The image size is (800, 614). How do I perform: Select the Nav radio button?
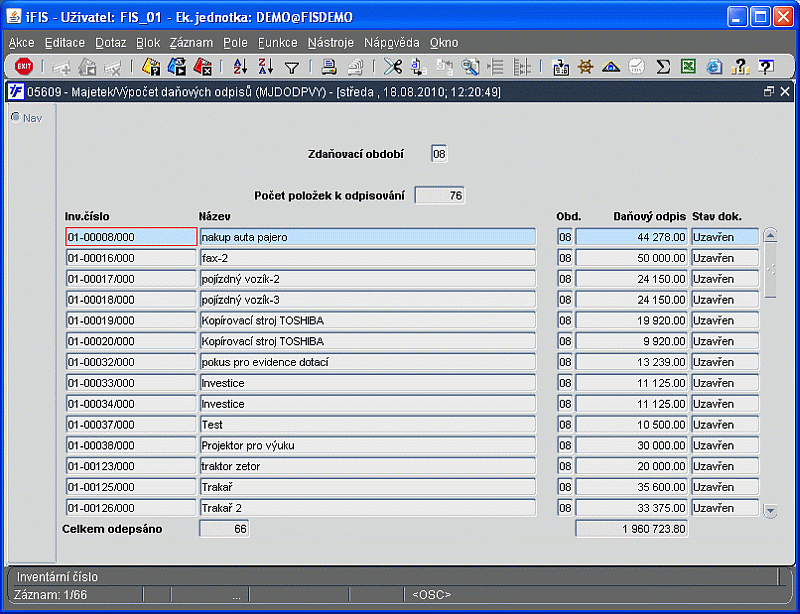tap(16, 117)
